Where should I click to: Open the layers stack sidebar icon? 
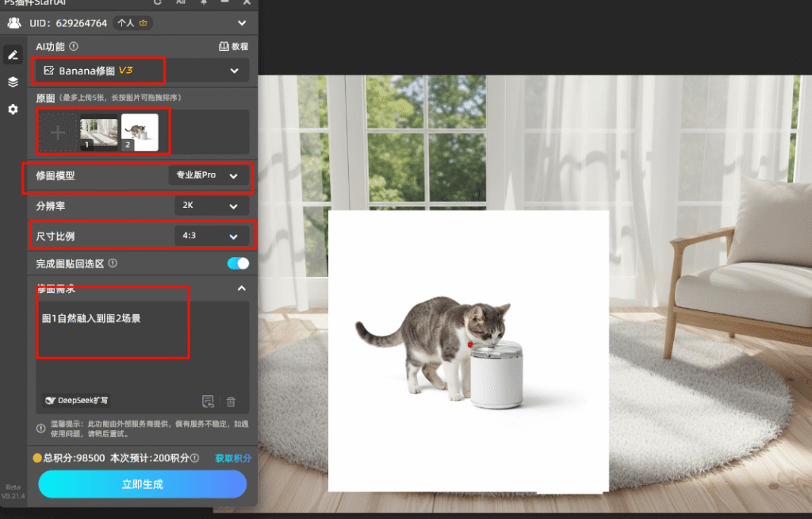pos(13,82)
